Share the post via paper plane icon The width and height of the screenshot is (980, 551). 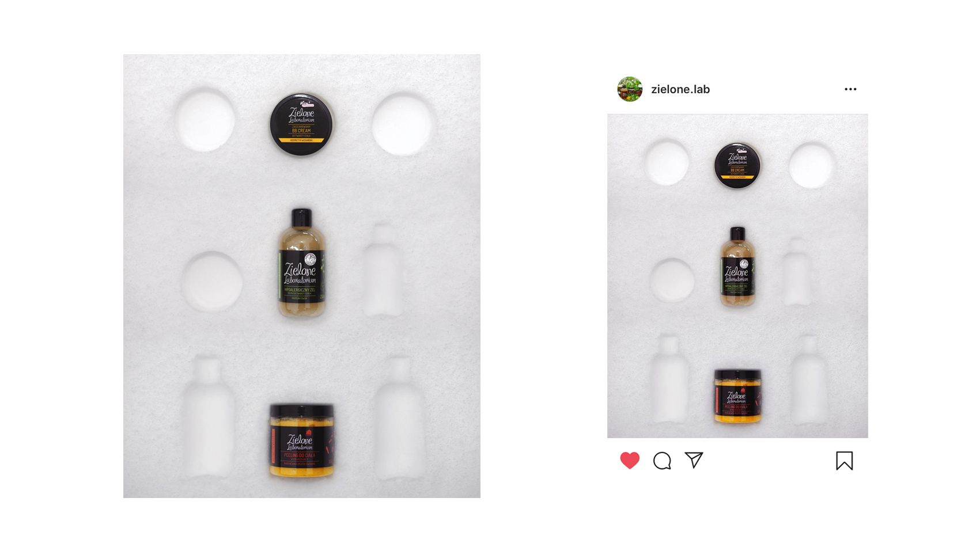click(x=694, y=460)
